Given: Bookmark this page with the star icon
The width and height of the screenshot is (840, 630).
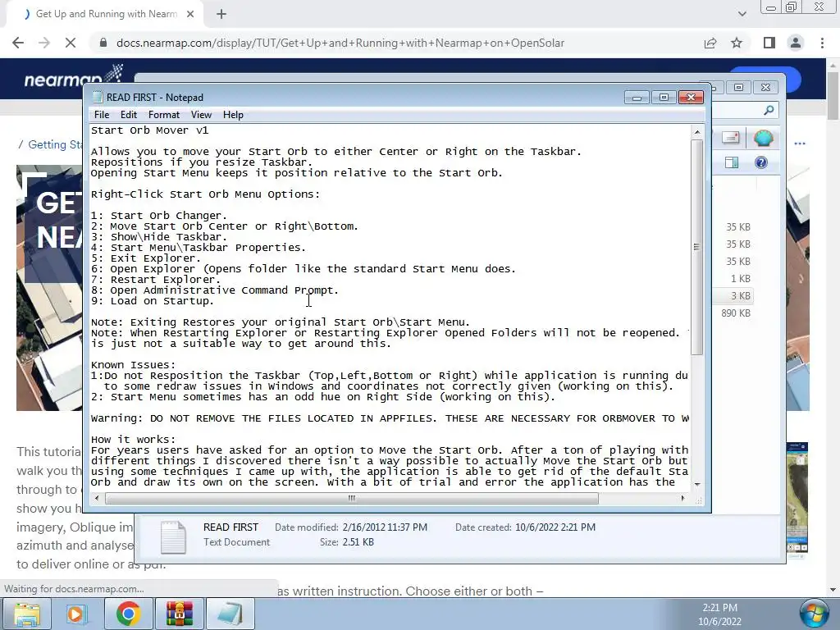Looking at the screenshot, I should [737, 43].
